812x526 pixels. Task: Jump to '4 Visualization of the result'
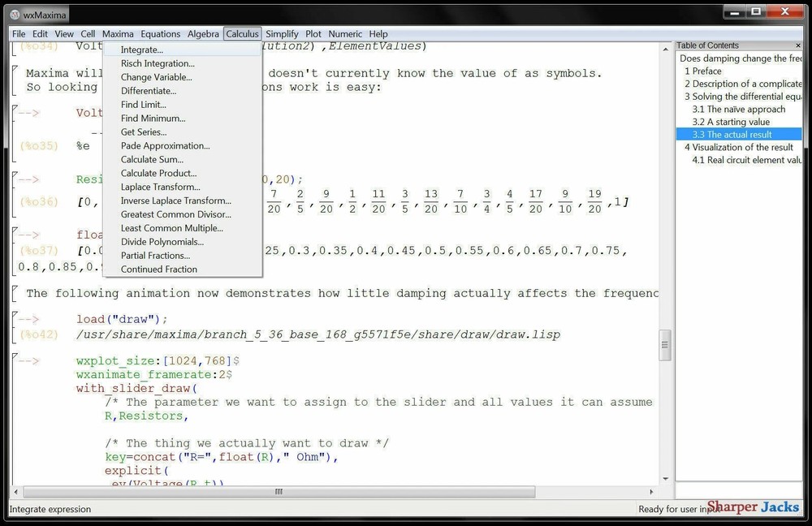(x=738, y=147)
